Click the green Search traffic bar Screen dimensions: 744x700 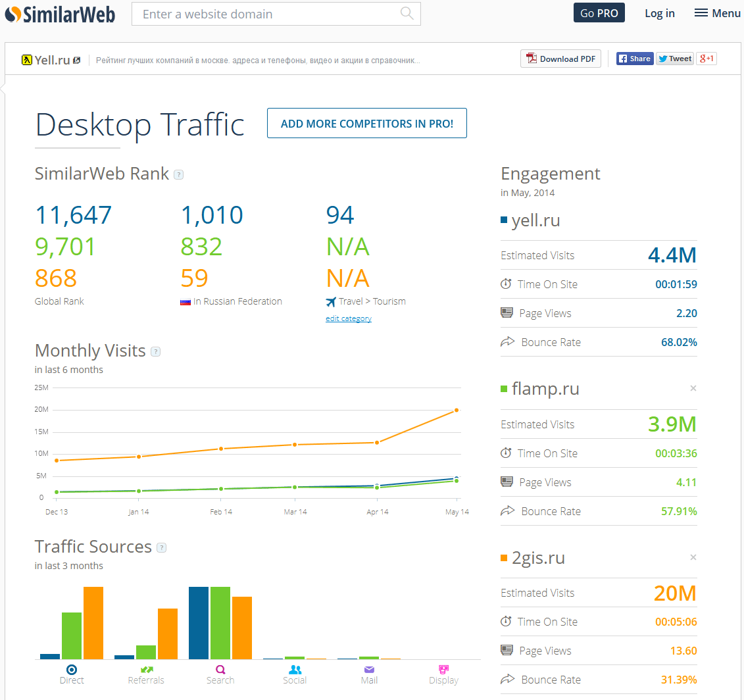pyautogui.click(x=220, y=623)
